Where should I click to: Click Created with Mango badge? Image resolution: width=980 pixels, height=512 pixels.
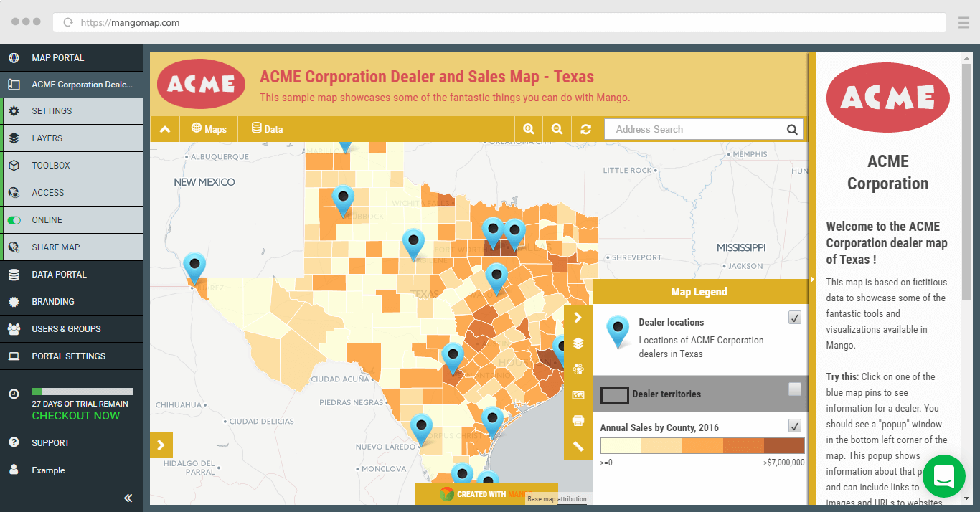[486, 494]
